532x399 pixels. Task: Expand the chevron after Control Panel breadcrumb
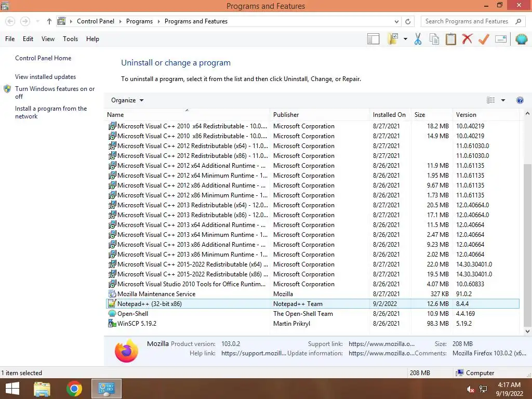pos(120,21)
